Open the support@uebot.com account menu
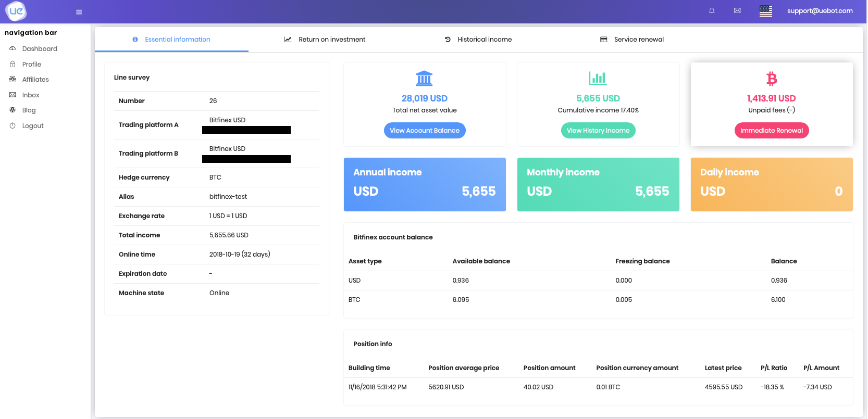The width and height of the screenshot is (868, 419). pyautogui.click(x=820, y=11)
